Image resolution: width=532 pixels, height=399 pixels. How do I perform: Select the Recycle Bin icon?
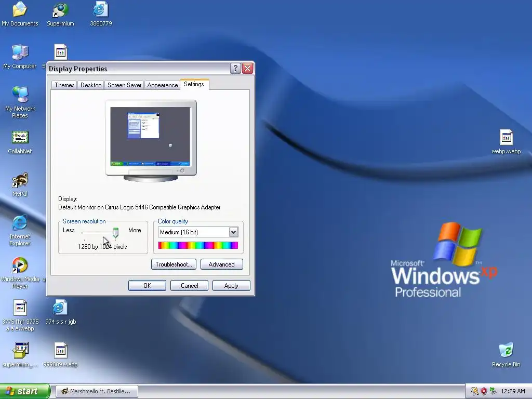pos(506,355)
